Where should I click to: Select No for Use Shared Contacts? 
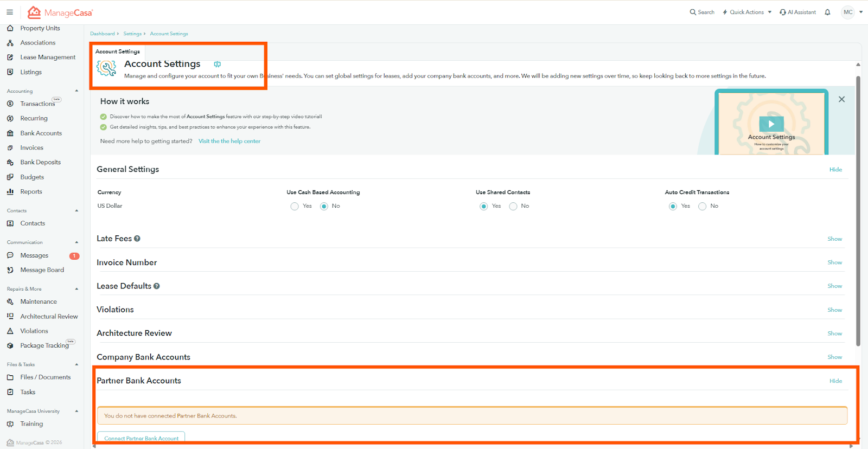[513, 206]
